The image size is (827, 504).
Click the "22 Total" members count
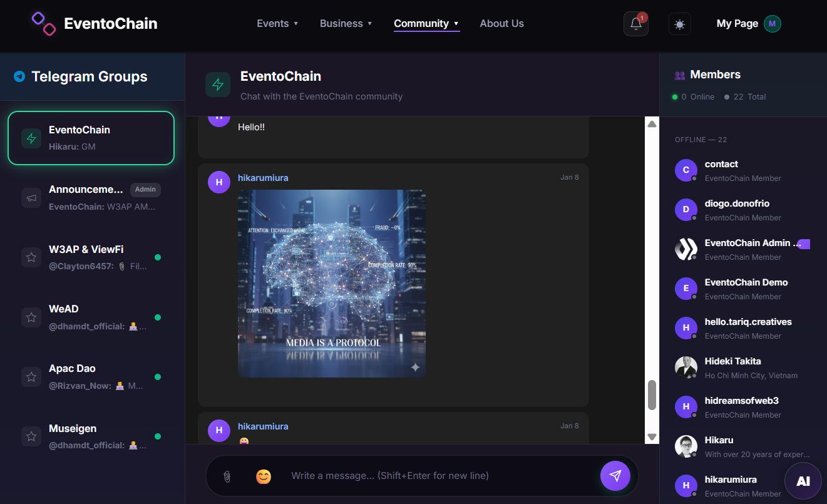tap(749, 97)
